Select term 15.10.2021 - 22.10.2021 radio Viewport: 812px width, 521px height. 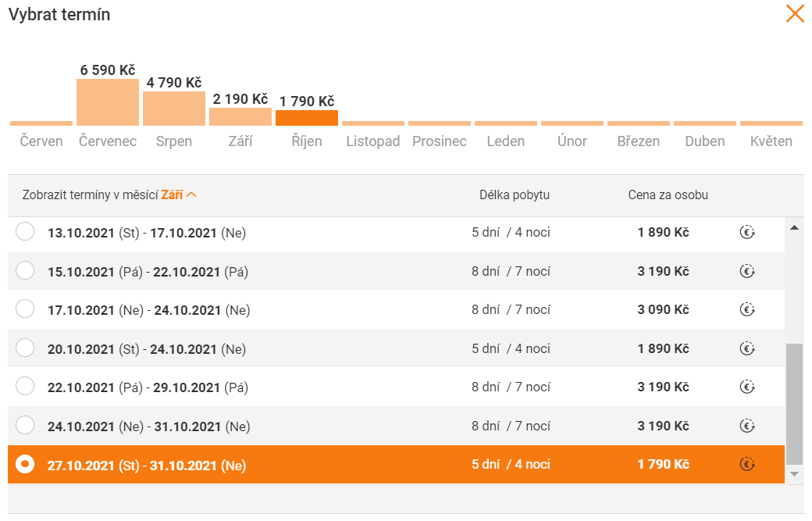(x=25, y=270)
